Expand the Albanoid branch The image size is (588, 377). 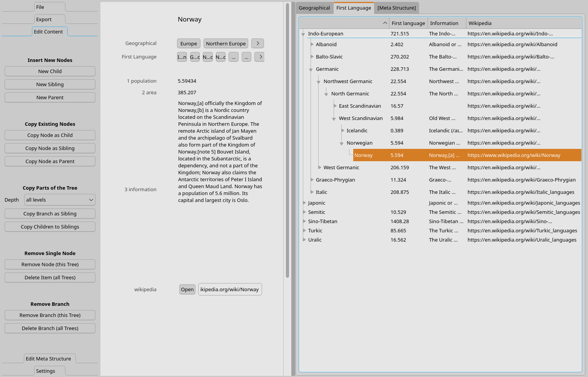click(312, 44)
